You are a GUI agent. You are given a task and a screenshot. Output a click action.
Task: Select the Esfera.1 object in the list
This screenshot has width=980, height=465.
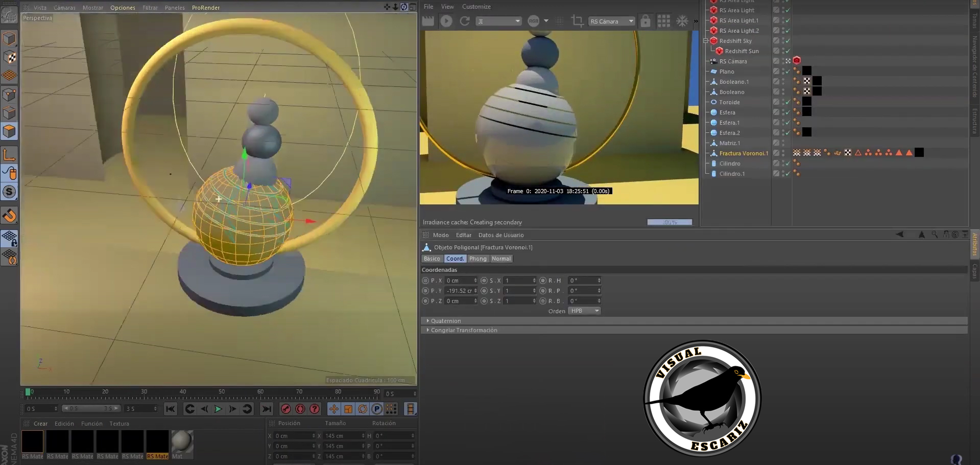pyautogui.click(x=729, y=123)
